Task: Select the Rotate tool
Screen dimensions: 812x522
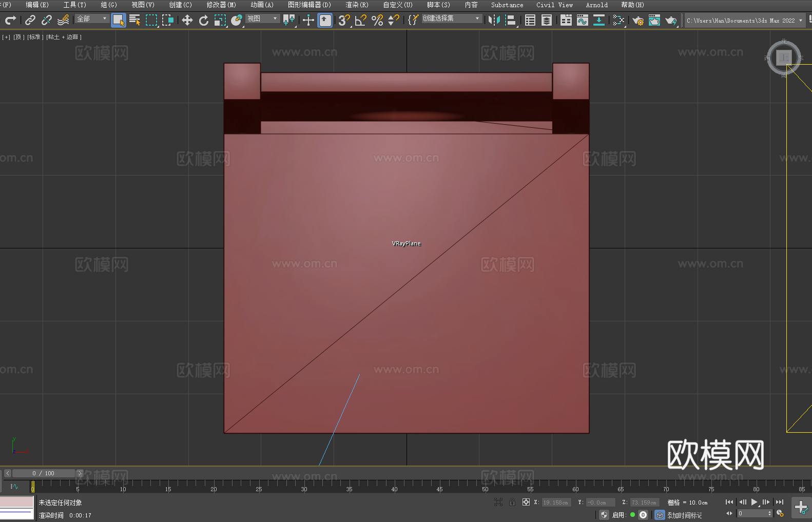Action: click(204, 20)
